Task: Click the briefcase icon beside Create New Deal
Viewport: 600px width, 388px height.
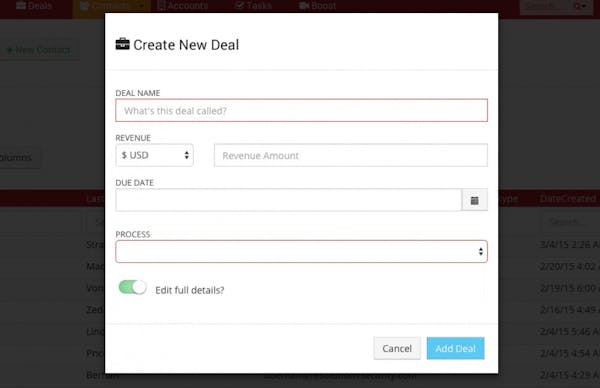Action: [x=122, y=44]
